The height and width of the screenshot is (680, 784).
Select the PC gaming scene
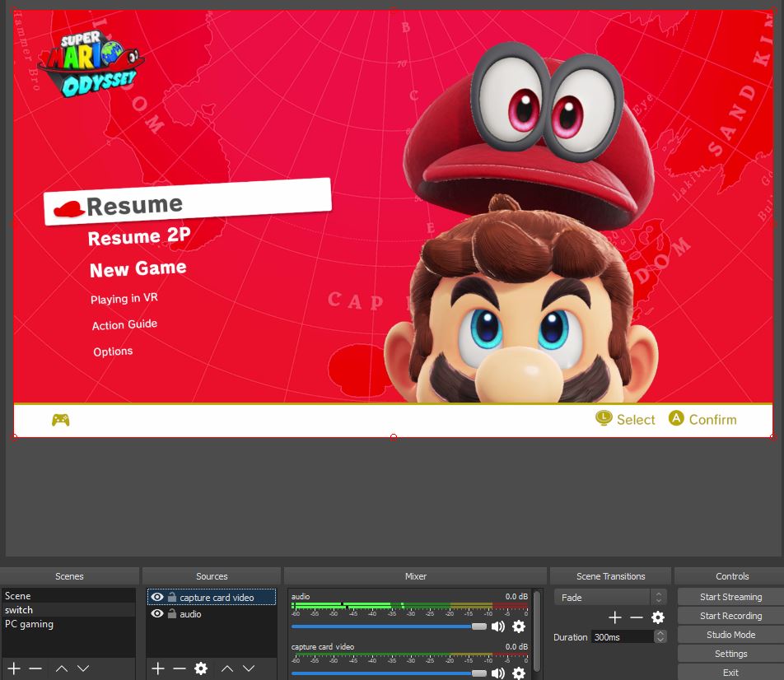coord(30,624)
